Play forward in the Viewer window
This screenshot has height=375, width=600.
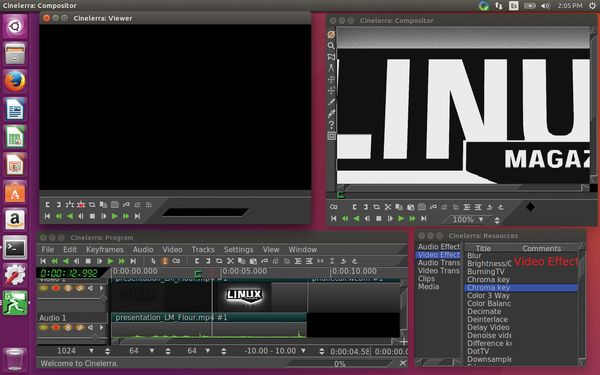coord(114,216)
